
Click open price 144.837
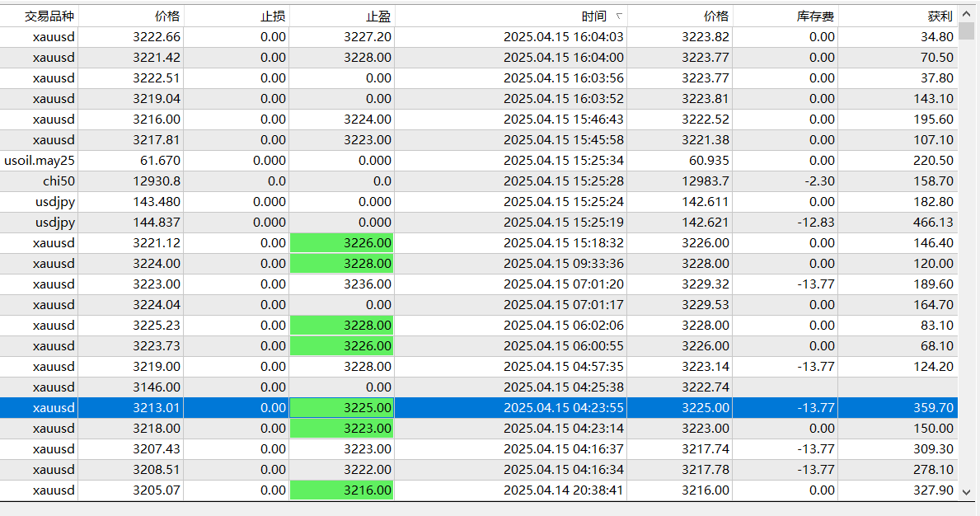[157, 223]
